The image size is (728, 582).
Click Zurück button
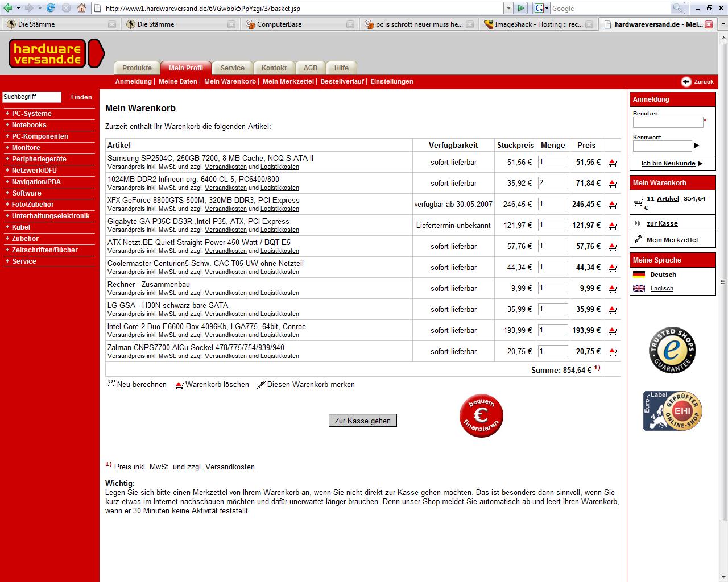click(697, 81)
